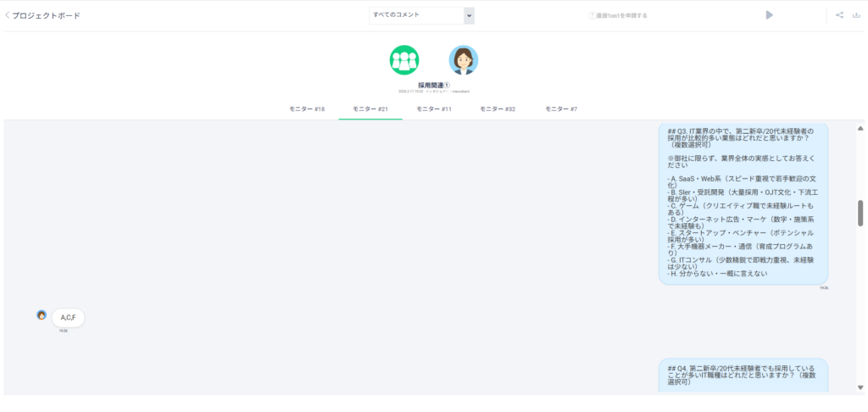
Task: Click the download icon
Action: tap(856, 15)
